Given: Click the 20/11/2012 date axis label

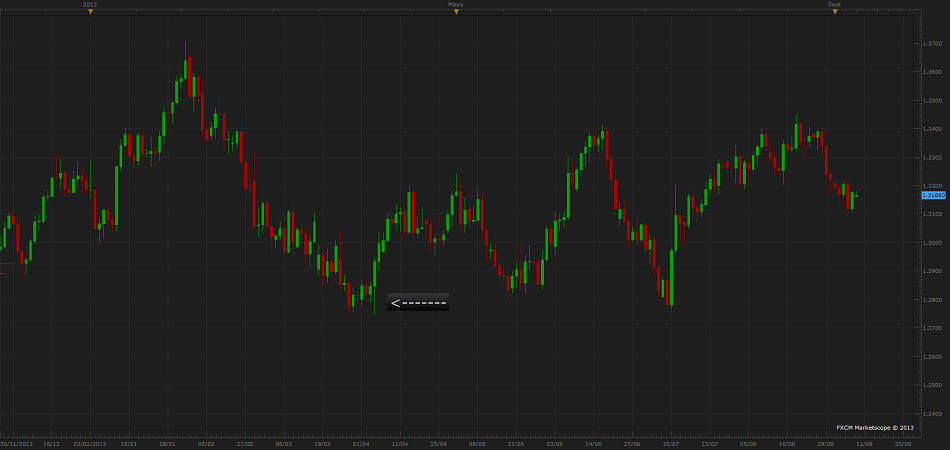Looking at the screenshot, I should click(x=17, y=443).
